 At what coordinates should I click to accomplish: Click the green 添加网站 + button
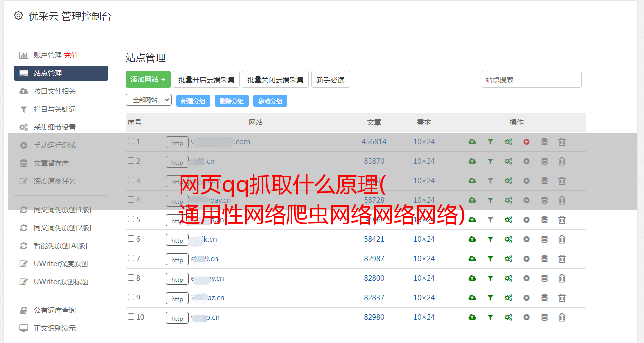[x=148, y=79]
